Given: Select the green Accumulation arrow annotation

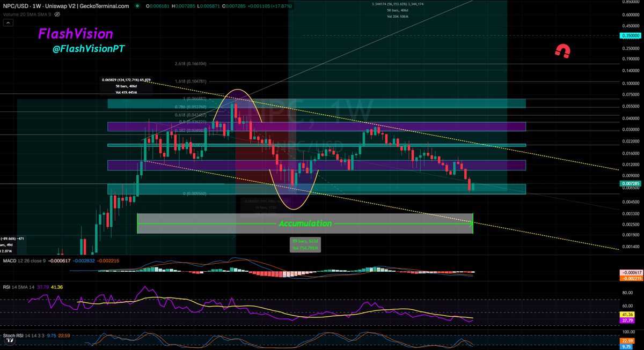Looking at the screenshot, I should point(306,224).
